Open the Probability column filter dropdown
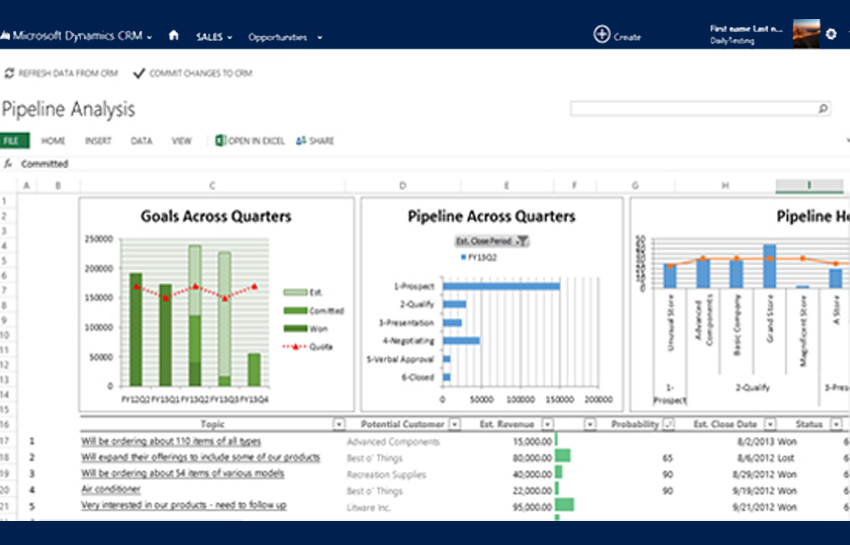The image size is (850, 545). point(669,425)
